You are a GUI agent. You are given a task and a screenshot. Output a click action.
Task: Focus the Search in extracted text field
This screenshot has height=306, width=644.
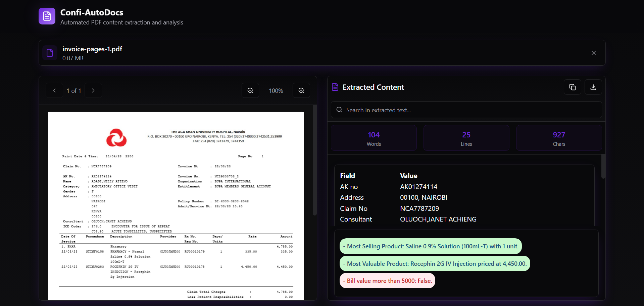[466, 110]
